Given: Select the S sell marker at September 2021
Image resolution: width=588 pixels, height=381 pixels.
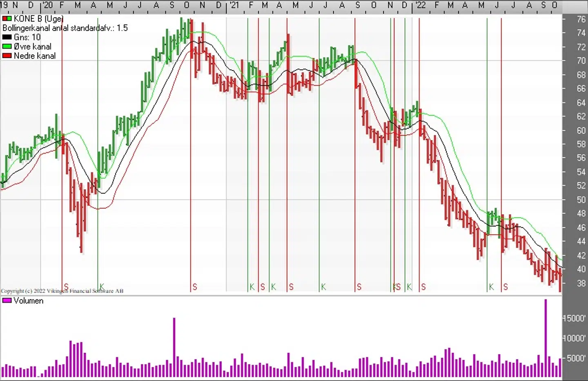Looking at the screenshot, I should [x=359, y=287].
